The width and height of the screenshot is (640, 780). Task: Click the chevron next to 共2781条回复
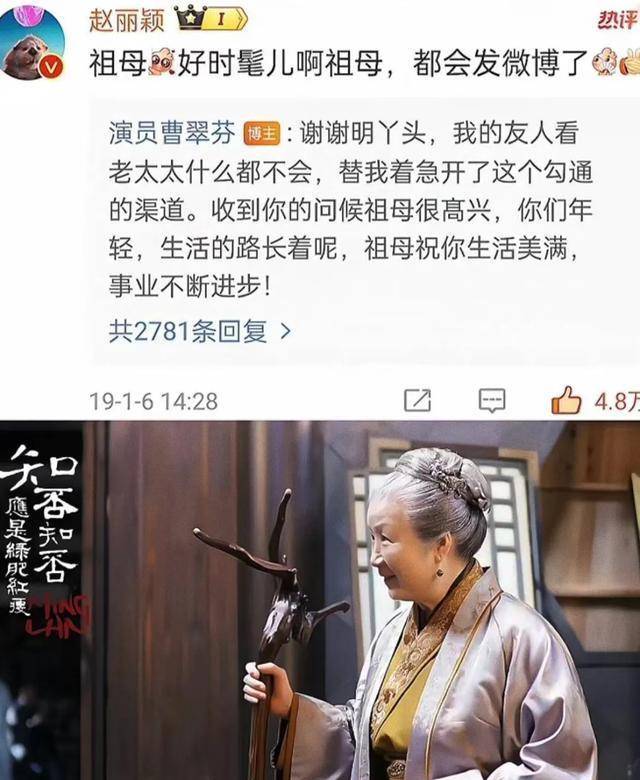(x=285, y=331)
